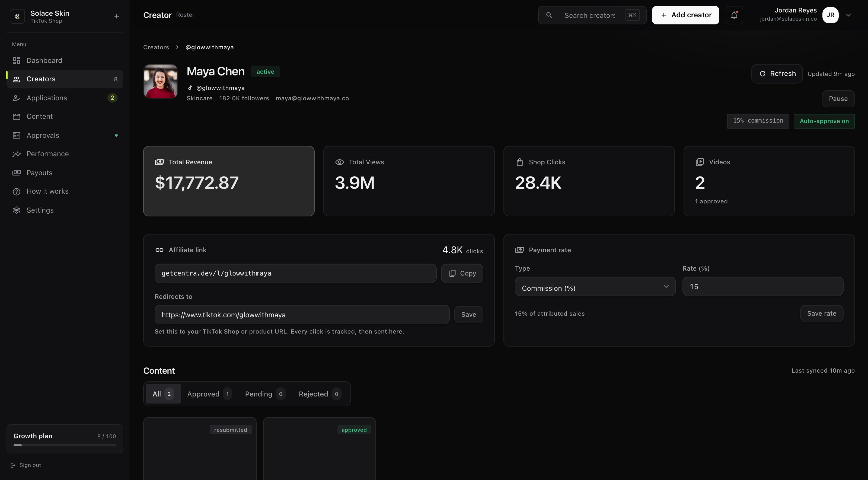Switch to the Rejected tab
Image resolution: width=868 pixels, height=480 pixels.
(x=320, y=394)
